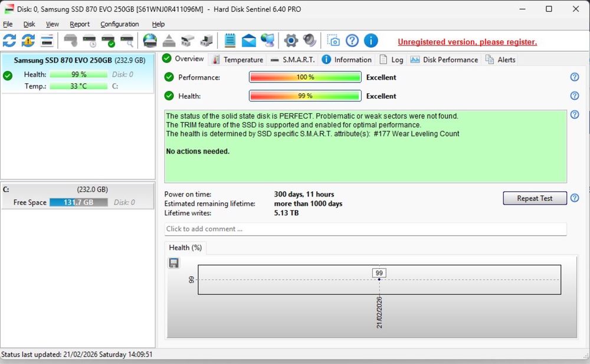The image size is (590, 364).
Task: Open the Configuration menu
Action: click(x=119, y=24)
